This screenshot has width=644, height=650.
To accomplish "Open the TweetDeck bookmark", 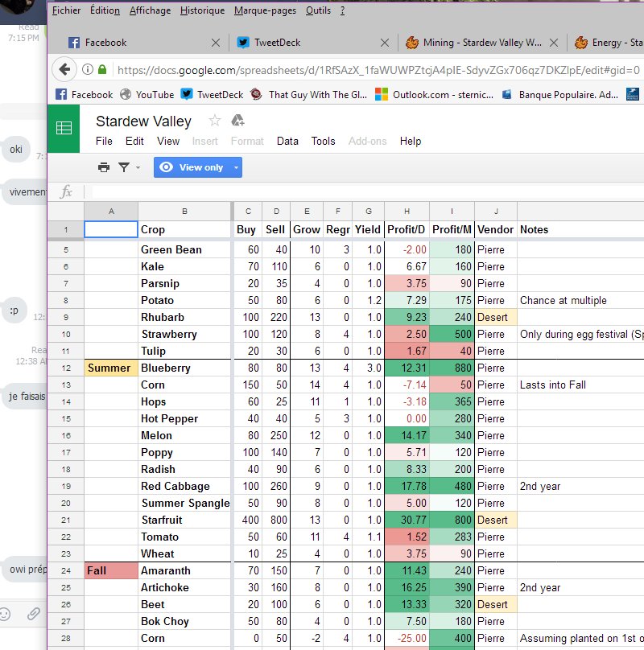I will coord(212,94).
